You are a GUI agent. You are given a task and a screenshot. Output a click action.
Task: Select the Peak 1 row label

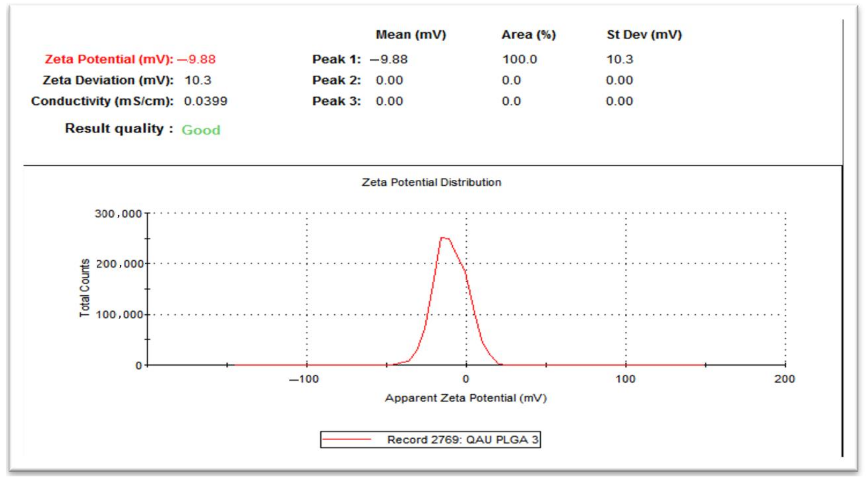(336, 59)
